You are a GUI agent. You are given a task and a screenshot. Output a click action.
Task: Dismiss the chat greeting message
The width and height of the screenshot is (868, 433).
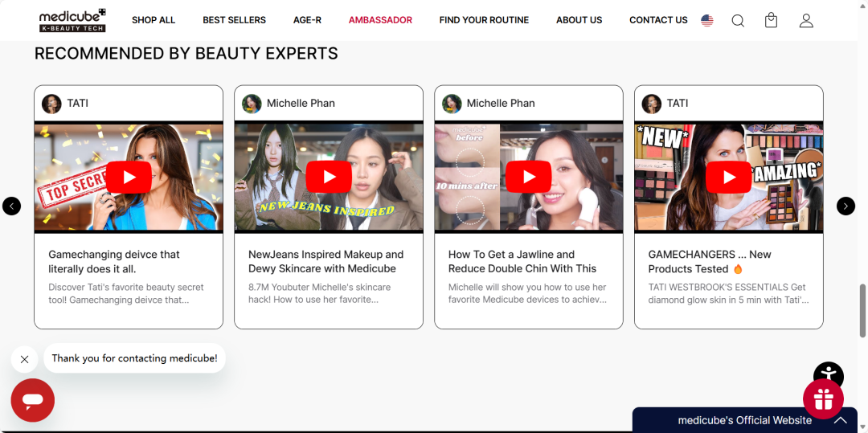coord(24,359)
